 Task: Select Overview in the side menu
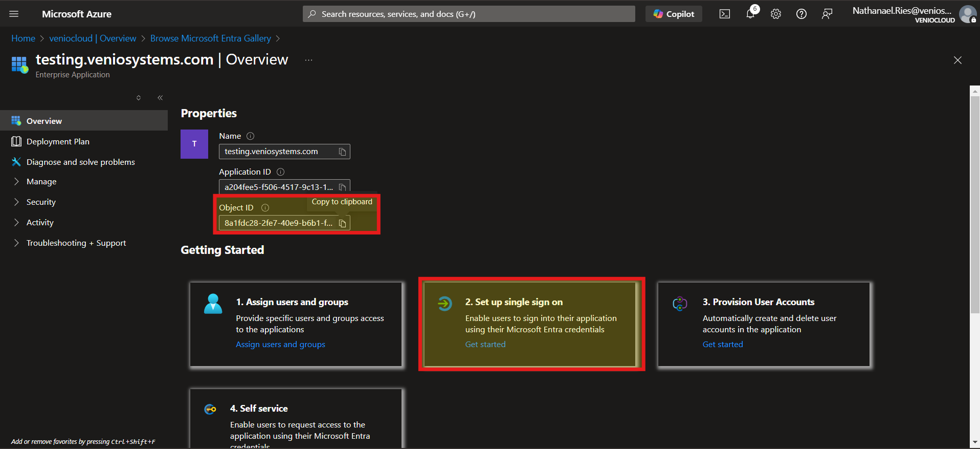pos(84,121)
